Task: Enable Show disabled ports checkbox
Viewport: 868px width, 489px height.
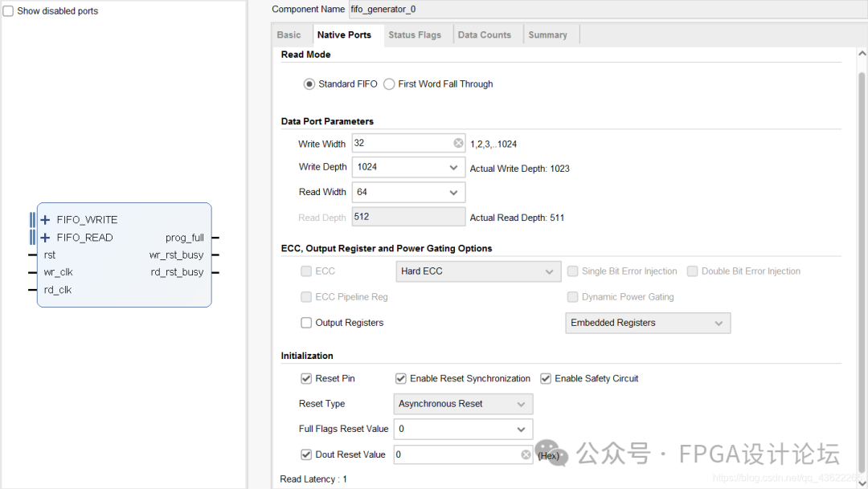Action: pos(9,11)
